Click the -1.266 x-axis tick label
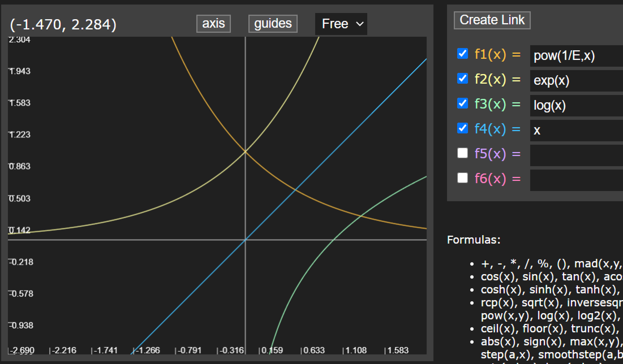 (x=148, y=350)
